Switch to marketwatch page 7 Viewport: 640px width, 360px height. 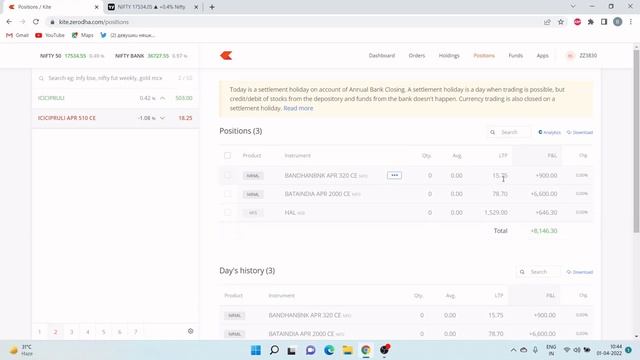[136, 332]
